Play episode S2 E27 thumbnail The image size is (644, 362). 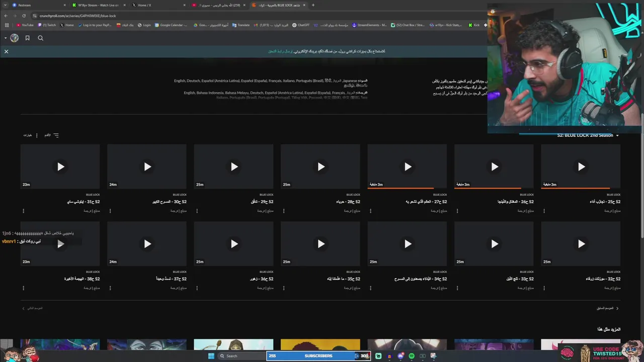coord(408,166)
